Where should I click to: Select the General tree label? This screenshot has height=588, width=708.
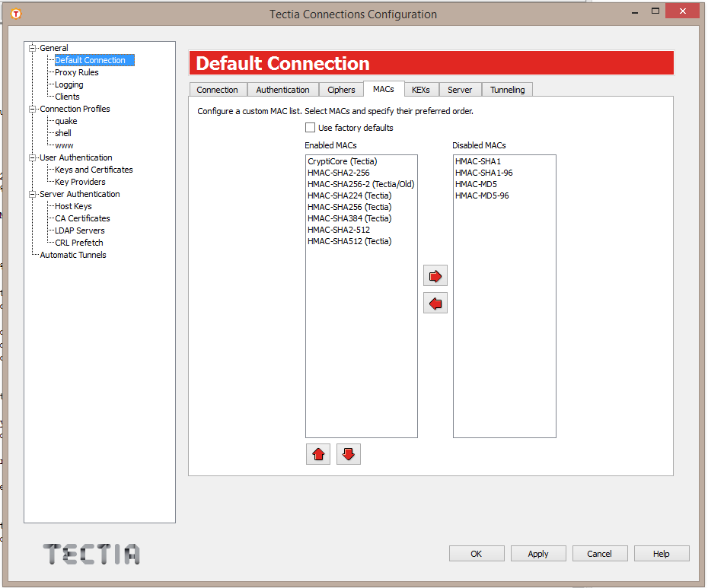coord(54,48)
